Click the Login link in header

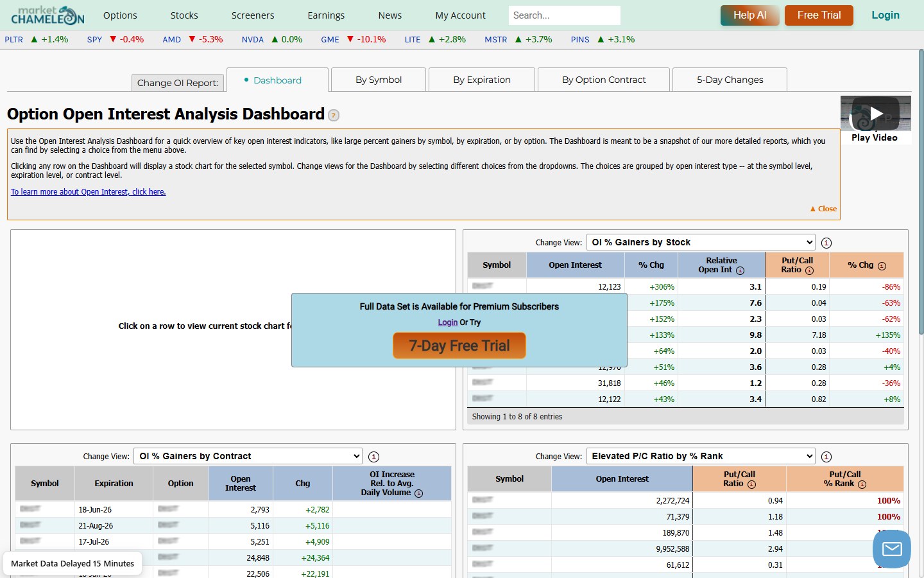(886, 15)
